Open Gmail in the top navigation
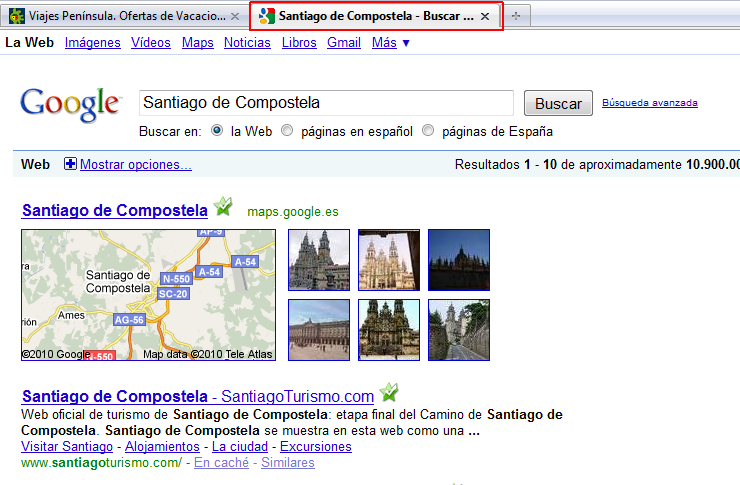The height and width of the screenshot is (485, 740). [344, 42]
